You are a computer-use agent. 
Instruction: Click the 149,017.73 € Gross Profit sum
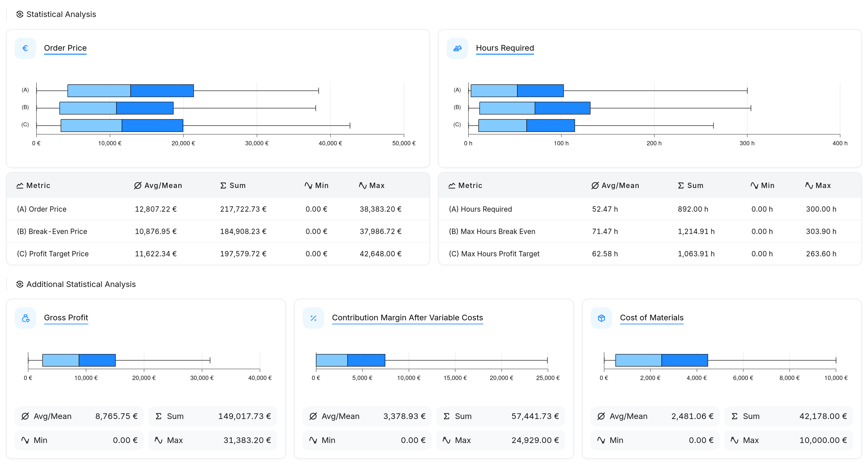click(245, 416)
